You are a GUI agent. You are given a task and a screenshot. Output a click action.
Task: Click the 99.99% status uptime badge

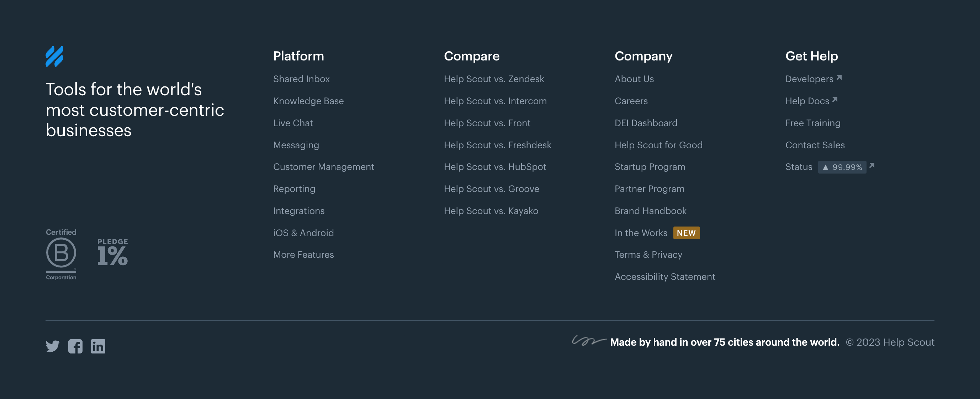click(842, 167)
